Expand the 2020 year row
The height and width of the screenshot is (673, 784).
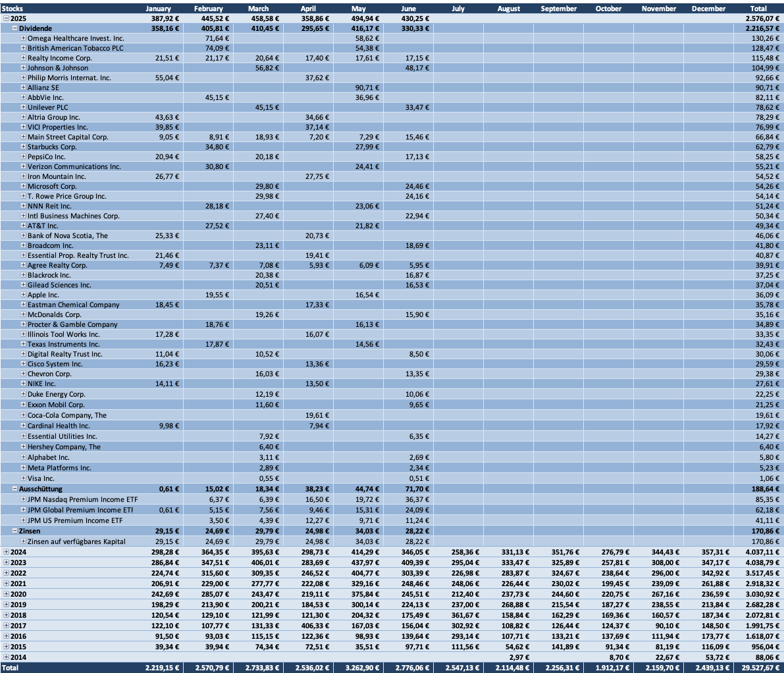point(6,593)
